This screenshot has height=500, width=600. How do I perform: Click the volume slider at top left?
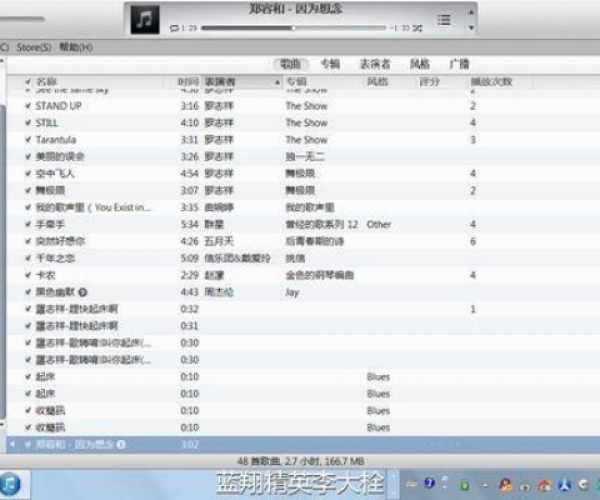(x=22, y=18)
